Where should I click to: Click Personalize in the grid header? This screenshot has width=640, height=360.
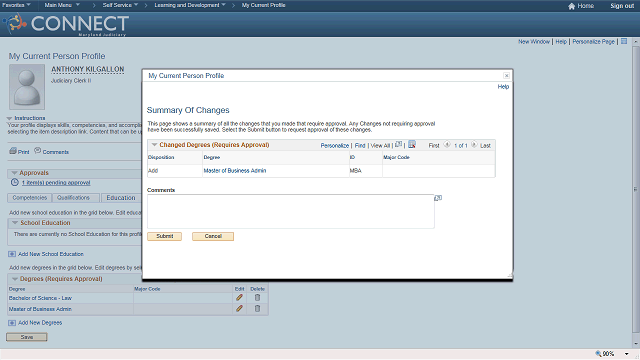(335, 145)
